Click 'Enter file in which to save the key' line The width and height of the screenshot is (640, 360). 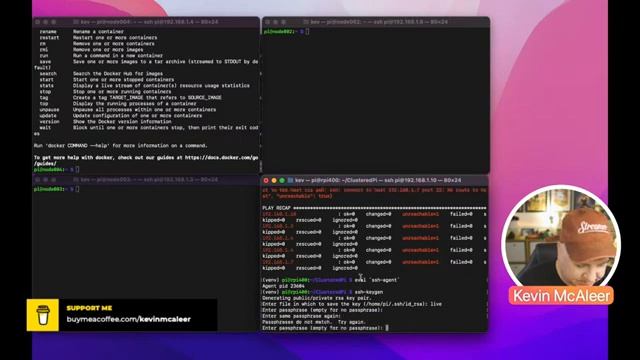[x=352, y=304]
